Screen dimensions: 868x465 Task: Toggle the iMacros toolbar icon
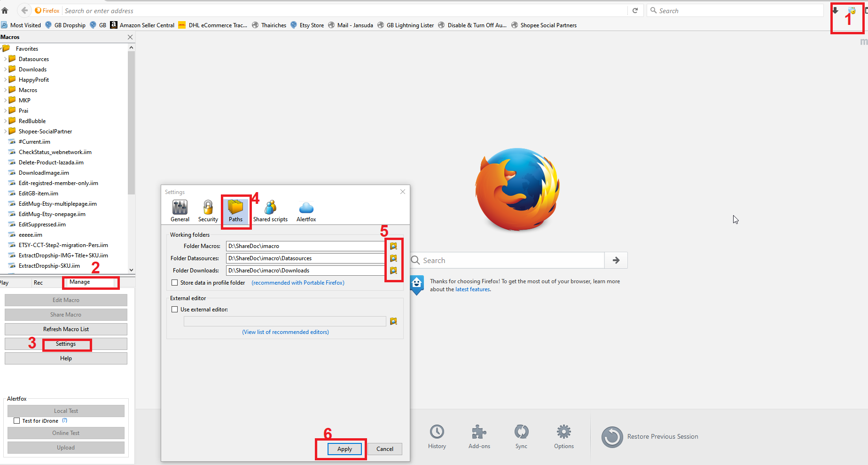point(852,10)
